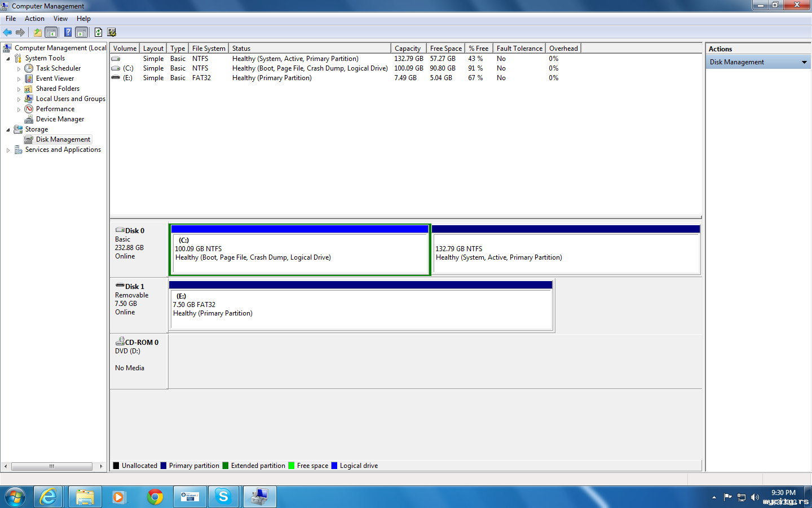Expand the Event Viewer node
812x508 pixels.
point(19,79)
